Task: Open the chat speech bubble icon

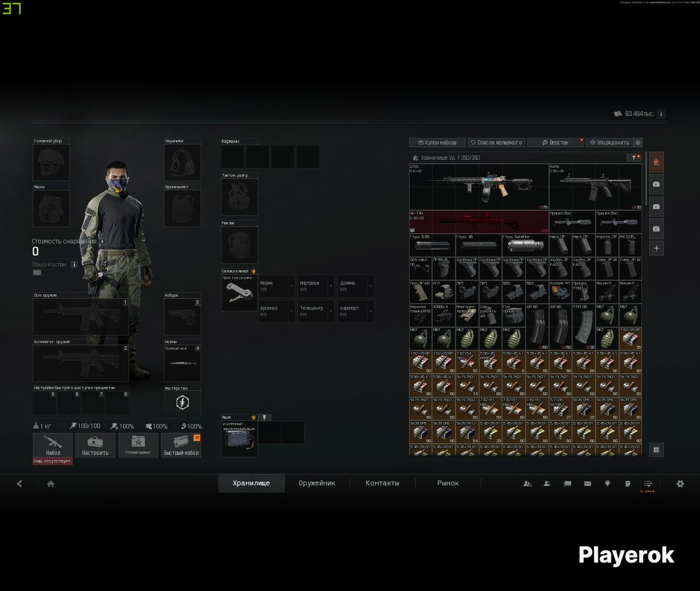Action: coord(568,483)
